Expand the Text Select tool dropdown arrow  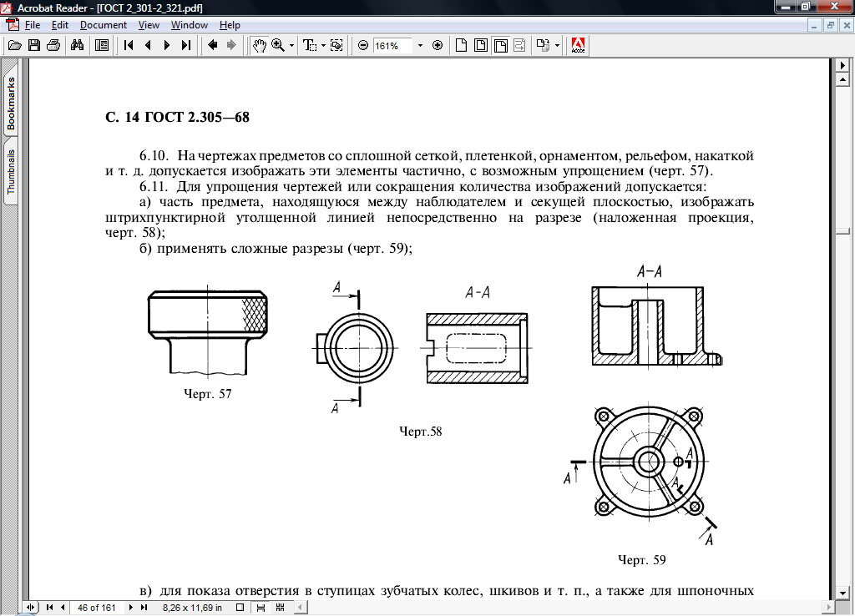[x=323, y=45]
